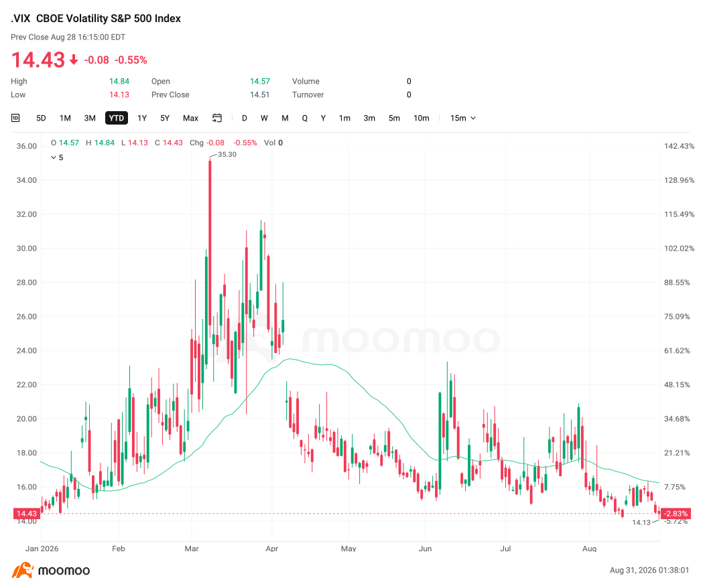Click the 36.00 price axis label
The height and width of the screenshot is (588, 701).
coord(26,146)
